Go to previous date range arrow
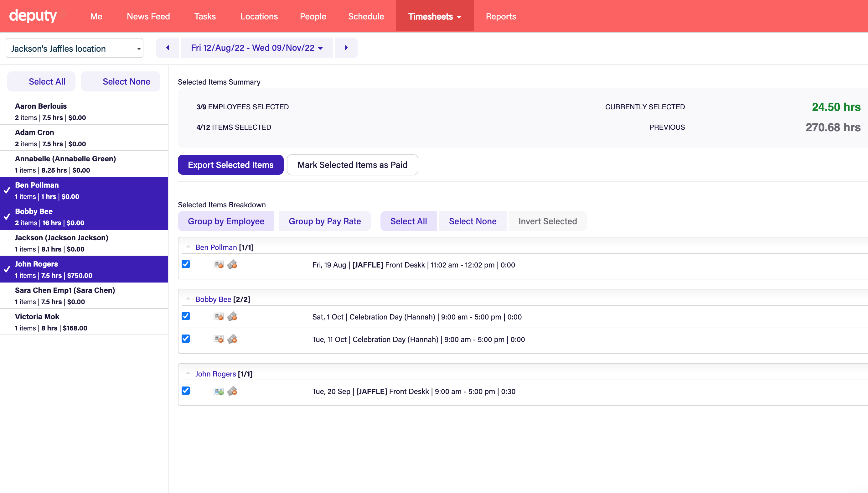 pyautogui.click(x=168, y=48)
